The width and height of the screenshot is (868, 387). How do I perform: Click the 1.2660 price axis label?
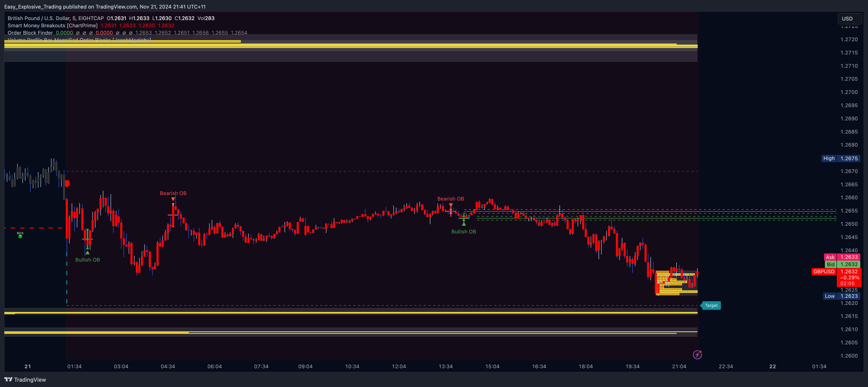point(849,197)
